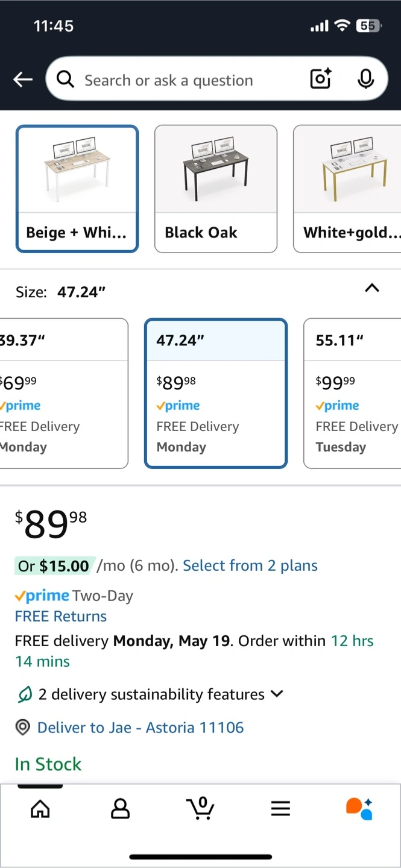Open camera lens search icon
The height and width of the screenshot is (868, 401).
tap(321, 79)
